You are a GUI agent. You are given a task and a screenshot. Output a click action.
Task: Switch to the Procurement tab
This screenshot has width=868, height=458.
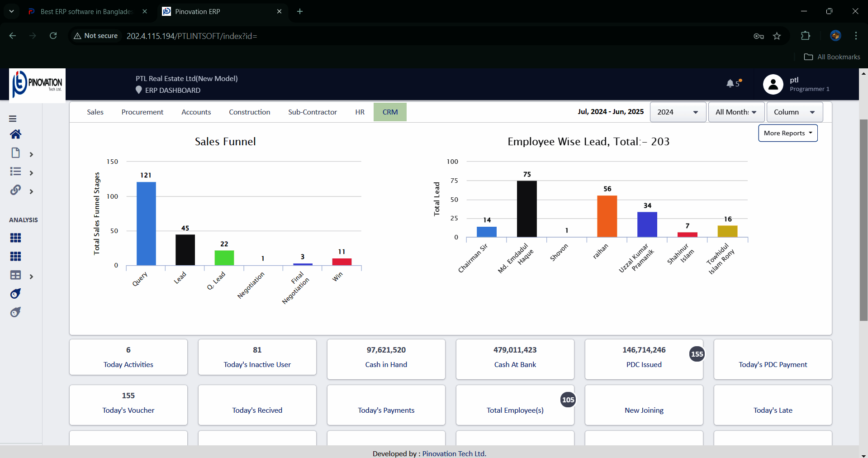[142, 112]
